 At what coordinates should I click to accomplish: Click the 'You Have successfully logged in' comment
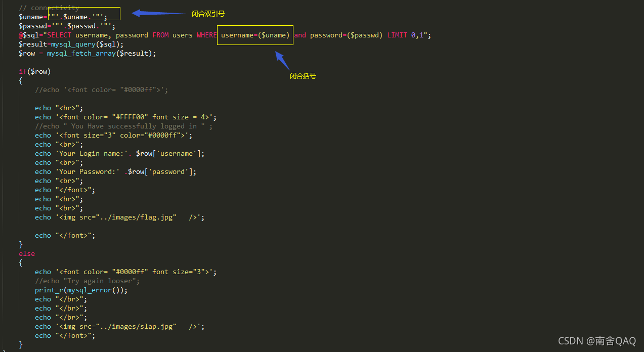tap(124, 126)
